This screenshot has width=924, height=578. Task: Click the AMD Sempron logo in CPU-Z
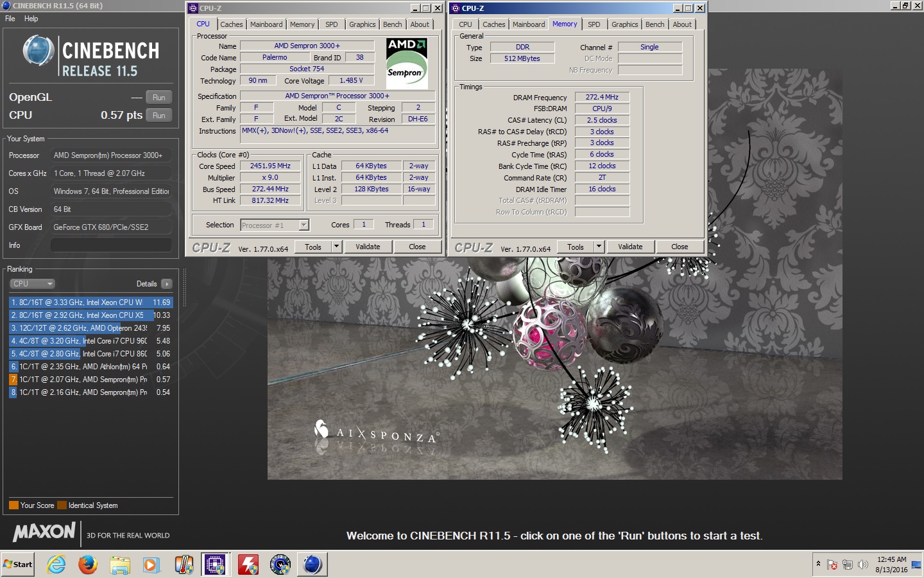click(407, 63)
